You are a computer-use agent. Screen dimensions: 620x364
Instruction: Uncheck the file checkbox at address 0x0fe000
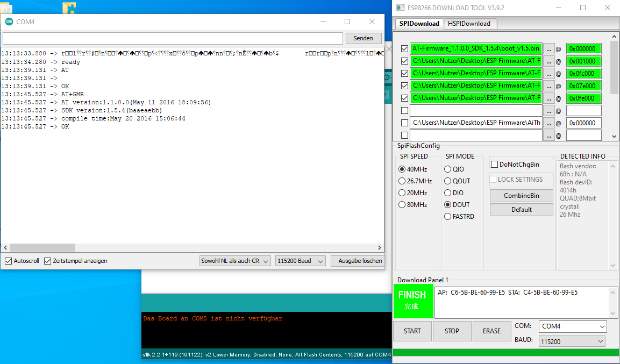click(x=404, y=98)
